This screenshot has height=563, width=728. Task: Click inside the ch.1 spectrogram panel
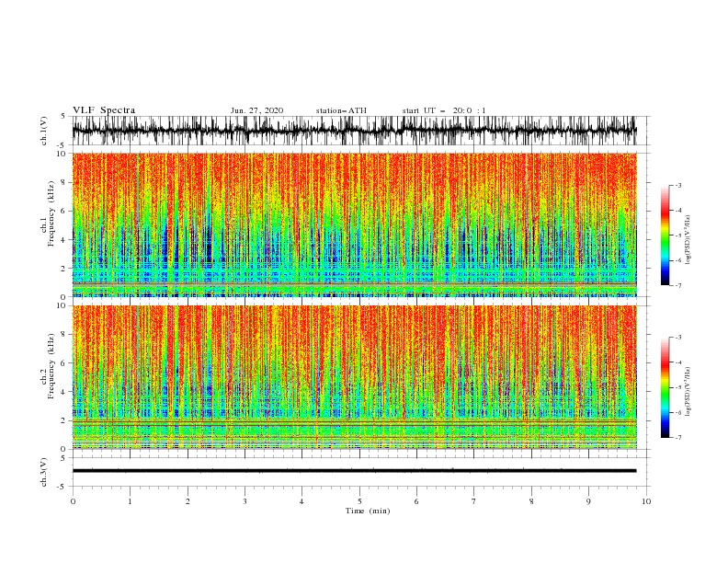coord(354,224)
